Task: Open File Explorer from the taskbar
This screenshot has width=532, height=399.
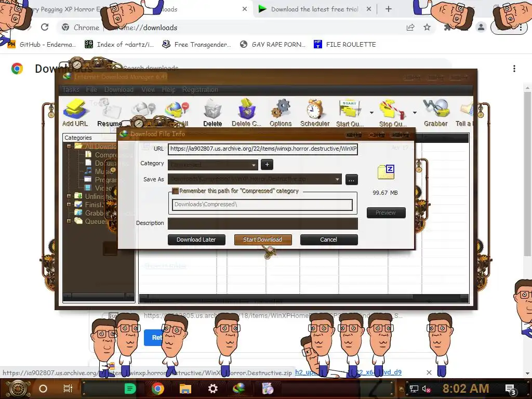Action: click(185, 389)
